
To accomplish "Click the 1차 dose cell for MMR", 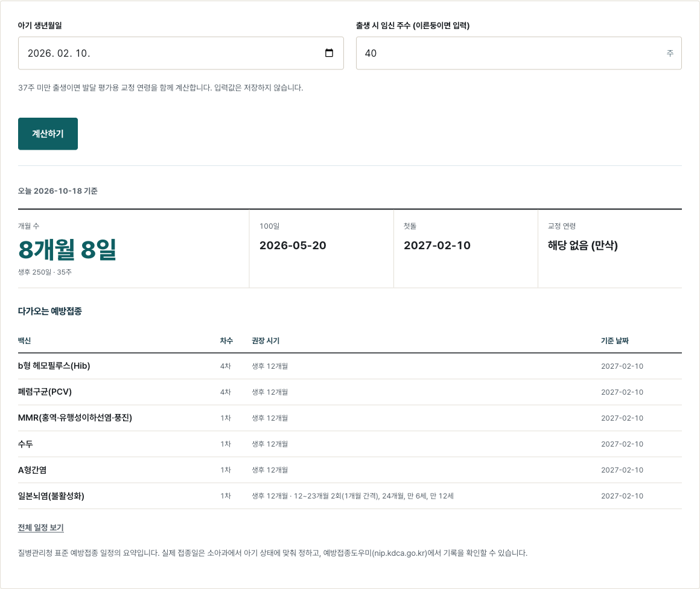I will tap(226, 418).
